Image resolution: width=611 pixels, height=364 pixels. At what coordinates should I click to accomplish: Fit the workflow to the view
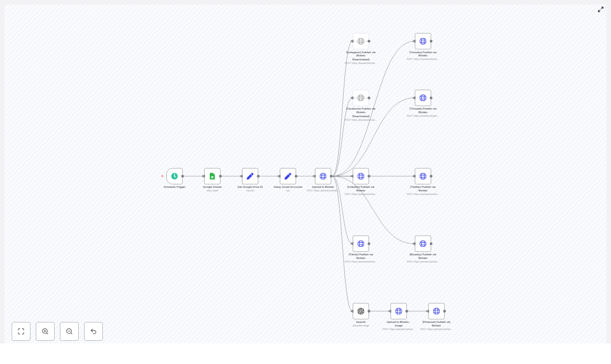(21, 331)
